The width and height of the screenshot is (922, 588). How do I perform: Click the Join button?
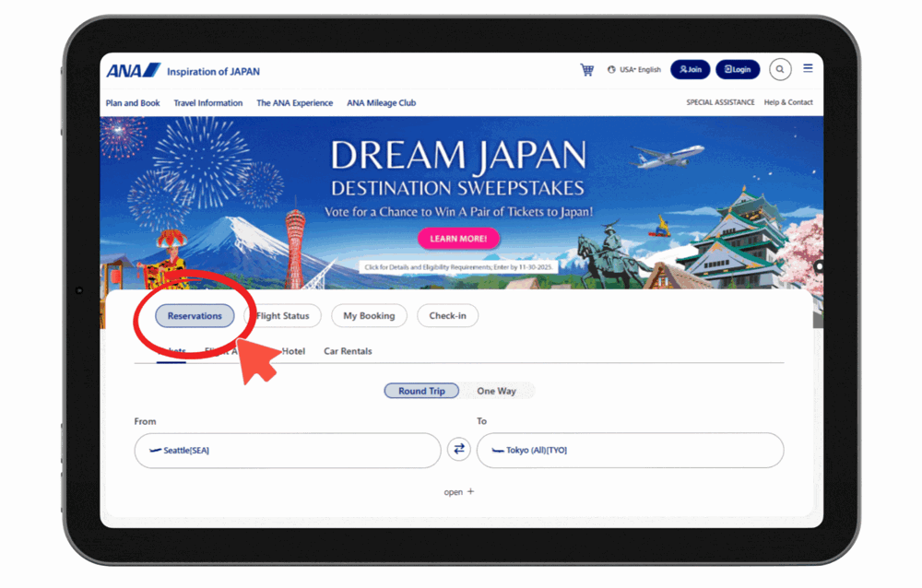[x=690, y=69]
